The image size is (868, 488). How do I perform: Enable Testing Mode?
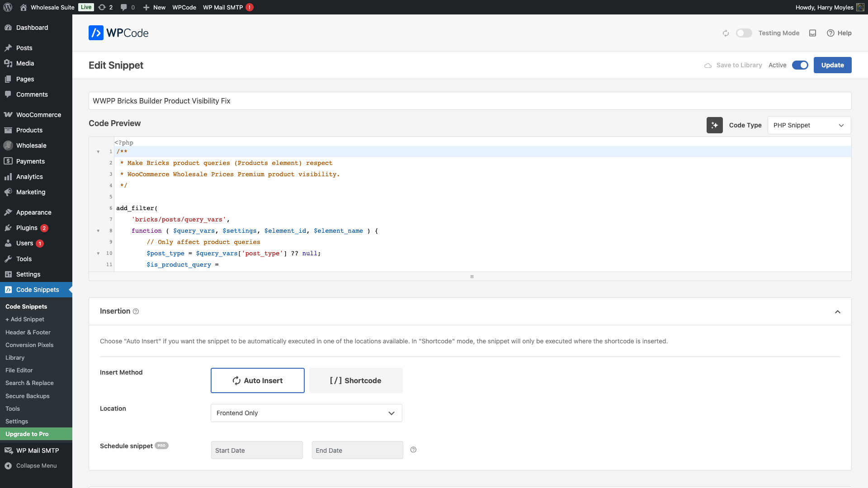point(744,33)
